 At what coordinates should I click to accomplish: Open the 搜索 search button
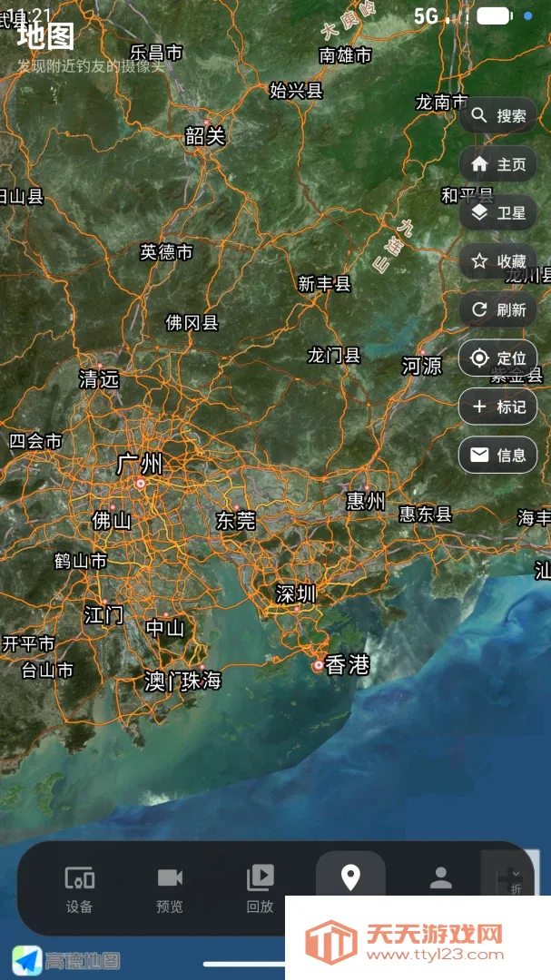tap(497, 115)
